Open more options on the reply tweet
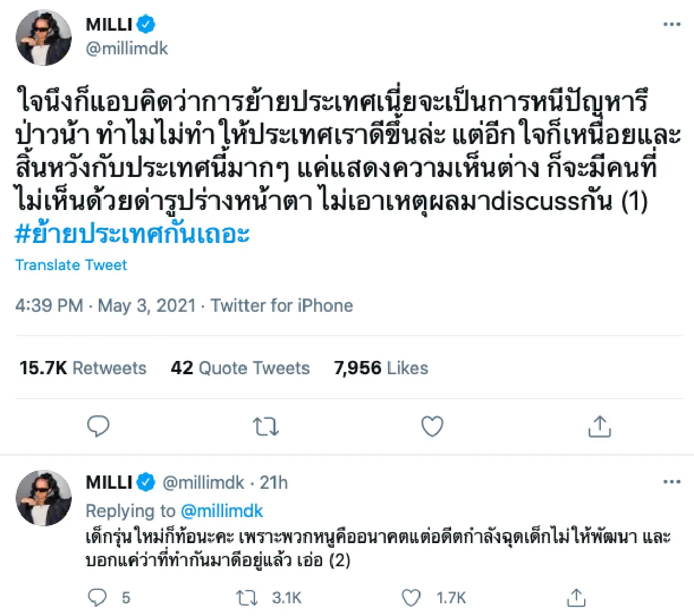694x616 pixels. pos(672,481)
